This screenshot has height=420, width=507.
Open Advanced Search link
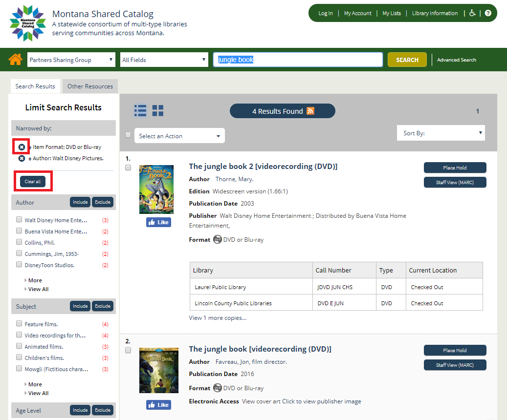(457, 60)
